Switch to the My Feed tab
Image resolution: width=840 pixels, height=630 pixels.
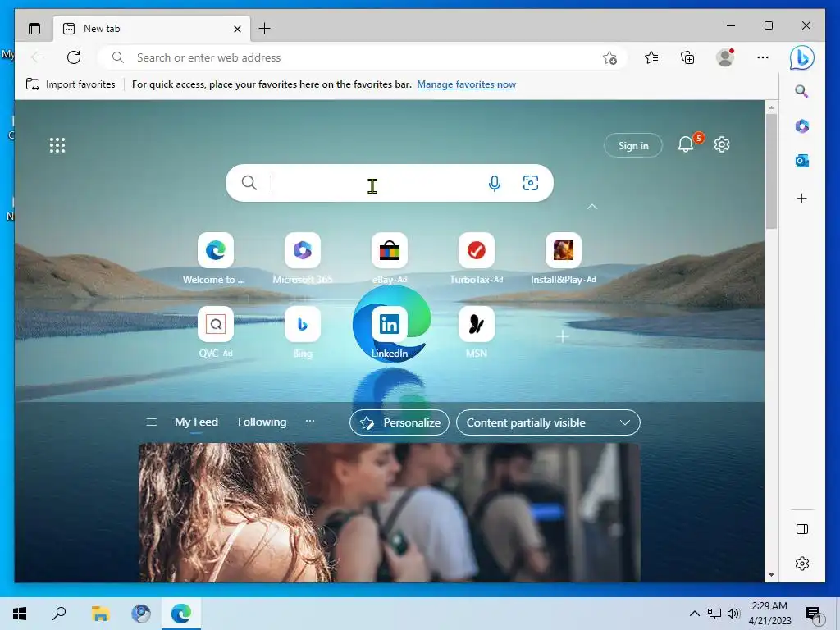click(x=196, y=422)
